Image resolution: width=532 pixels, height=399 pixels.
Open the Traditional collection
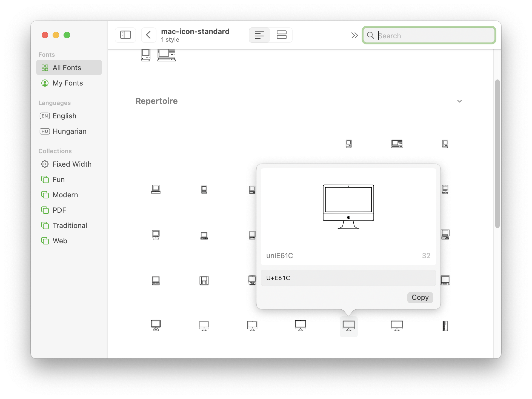(69, 226)
